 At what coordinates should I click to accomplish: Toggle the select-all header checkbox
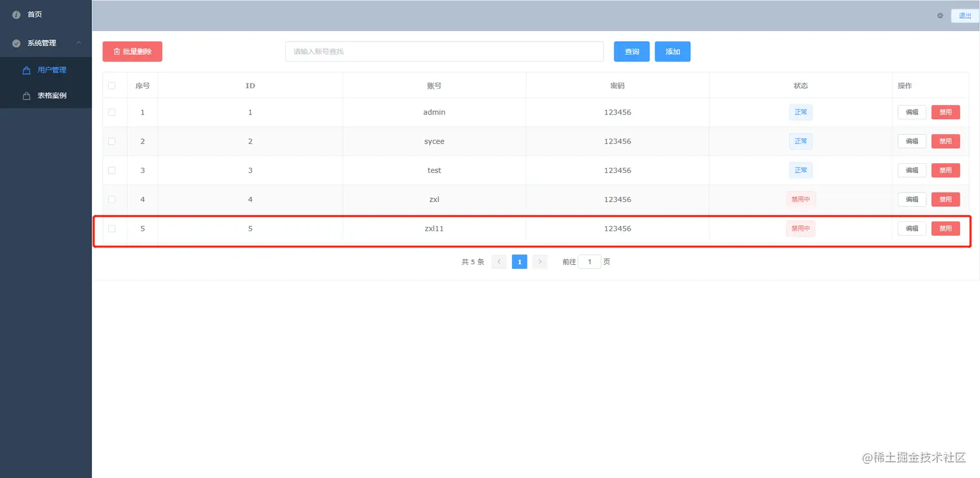(x=111, y=85)
